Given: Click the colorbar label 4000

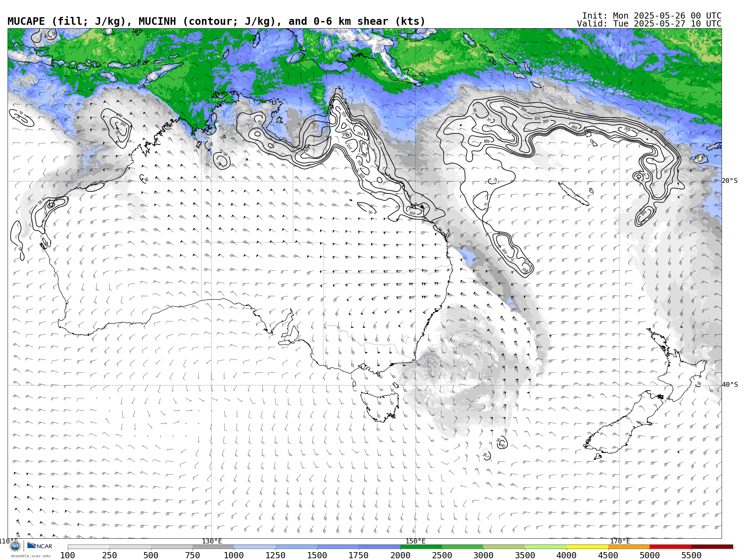Looking at the screenshot, I should pyautogui.click(x=567, y=556).
